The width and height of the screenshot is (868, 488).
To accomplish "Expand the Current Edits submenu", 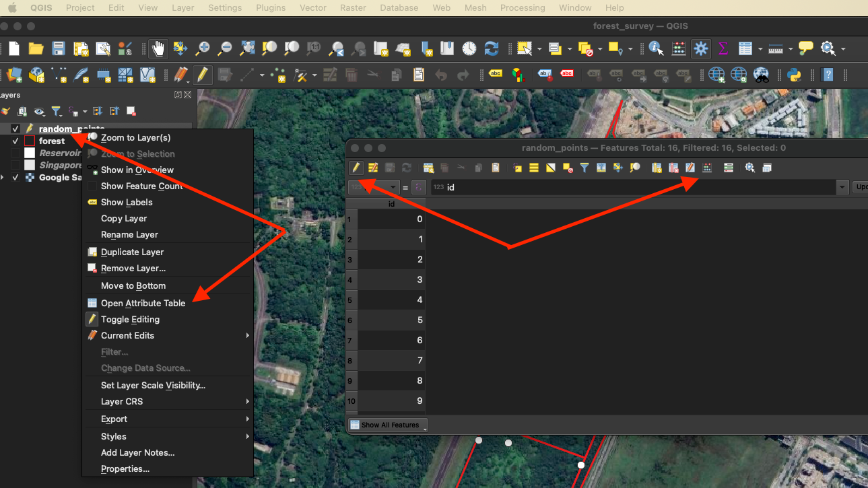I will point(248,335).
